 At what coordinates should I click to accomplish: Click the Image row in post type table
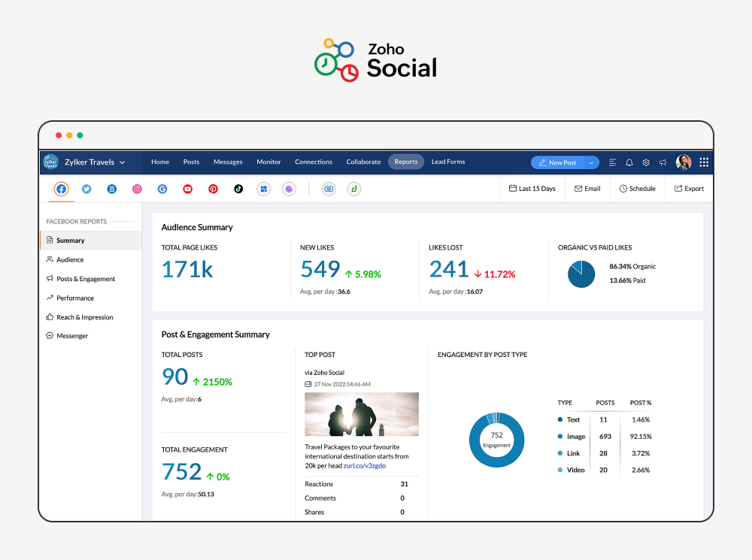point(605,436)
